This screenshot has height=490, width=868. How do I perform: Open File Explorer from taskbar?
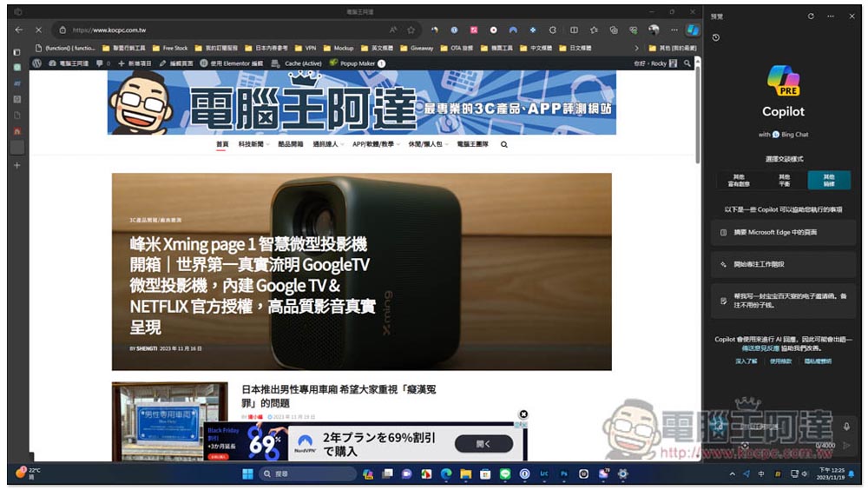[x=465, y=473]
